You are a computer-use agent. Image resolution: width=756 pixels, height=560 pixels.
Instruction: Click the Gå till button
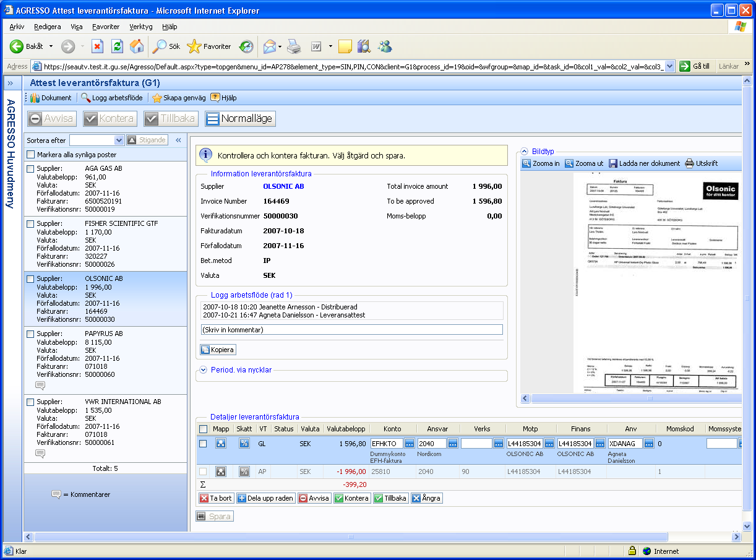694,66
